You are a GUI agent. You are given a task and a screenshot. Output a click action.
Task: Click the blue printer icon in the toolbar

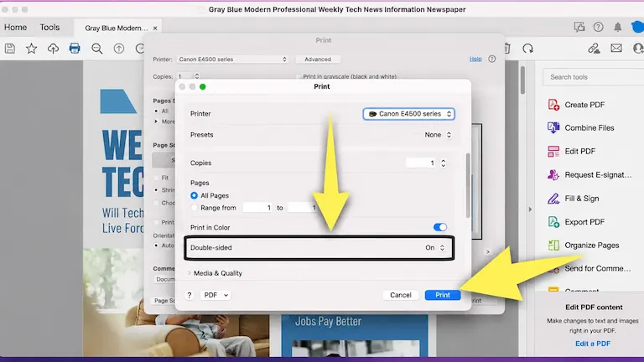pos(75,49)
